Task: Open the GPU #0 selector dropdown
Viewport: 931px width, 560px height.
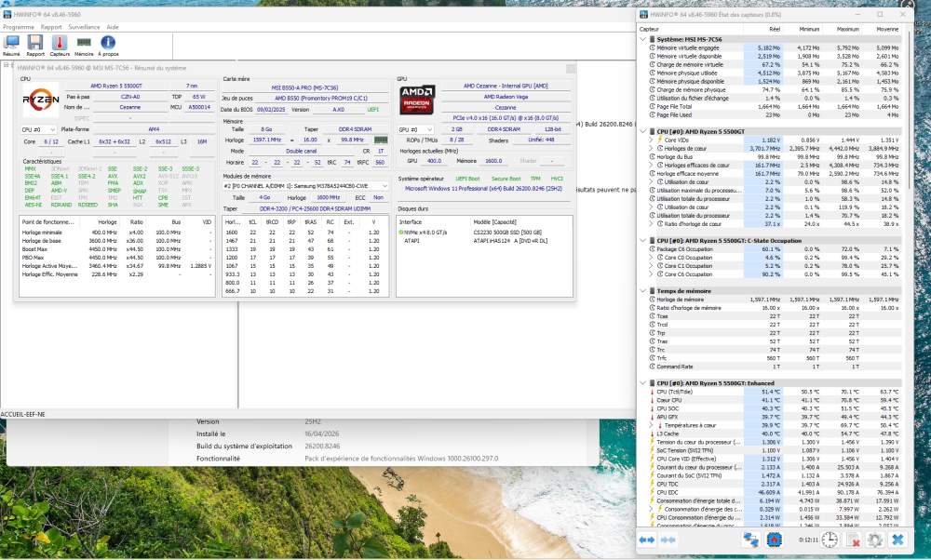Action: (415, 129)
